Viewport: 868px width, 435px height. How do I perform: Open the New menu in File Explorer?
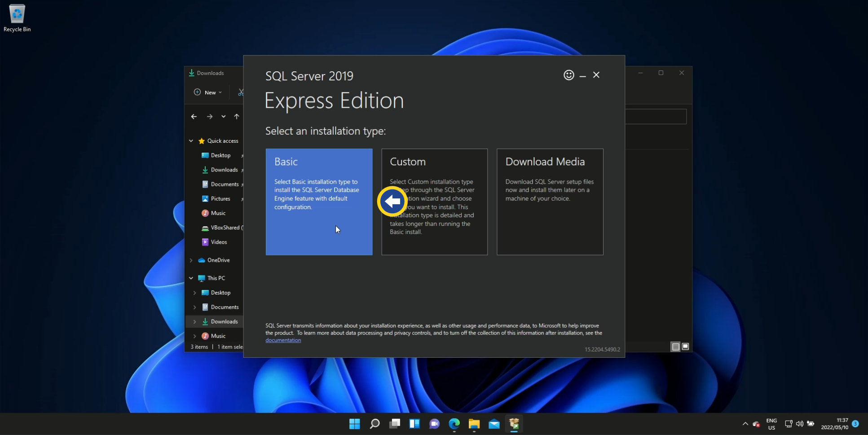tap(207, 92)
